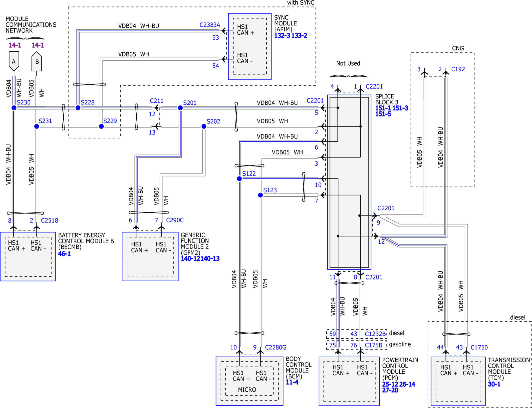Select the off-page connector B symbol
Image resolution: width=532 pixels, height=408 pixels.
pyautogui.click(x=37, y=61)
